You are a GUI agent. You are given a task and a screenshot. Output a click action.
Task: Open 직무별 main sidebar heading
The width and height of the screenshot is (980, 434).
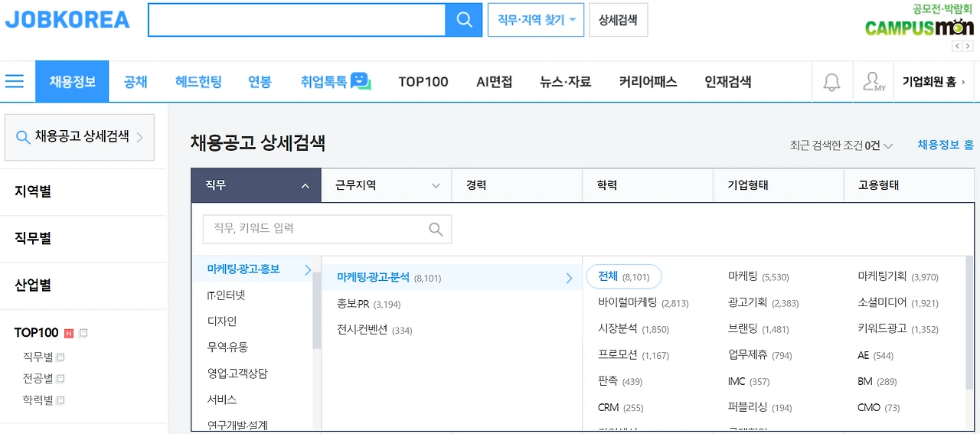tap(33, 239)
